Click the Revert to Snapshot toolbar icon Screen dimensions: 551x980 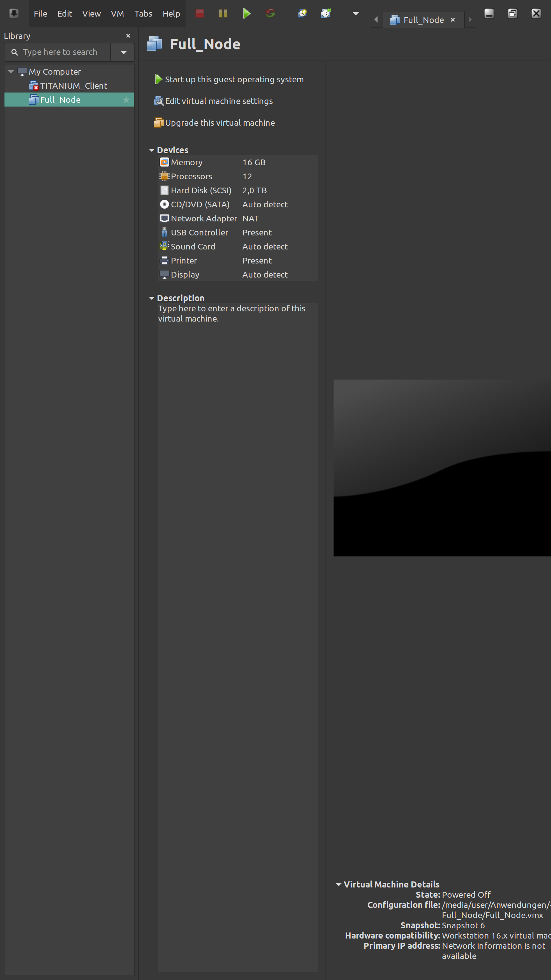click(326, 14)
